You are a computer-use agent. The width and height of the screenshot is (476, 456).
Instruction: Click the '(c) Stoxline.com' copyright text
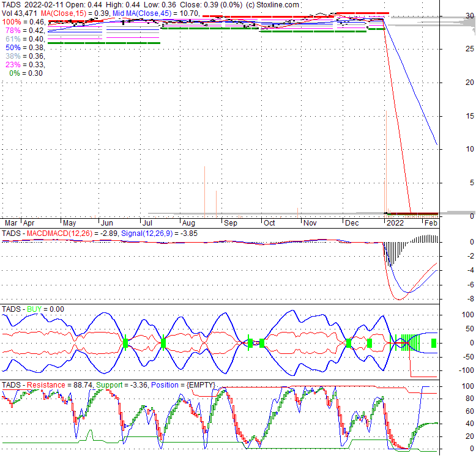click(x=272, y=5)
